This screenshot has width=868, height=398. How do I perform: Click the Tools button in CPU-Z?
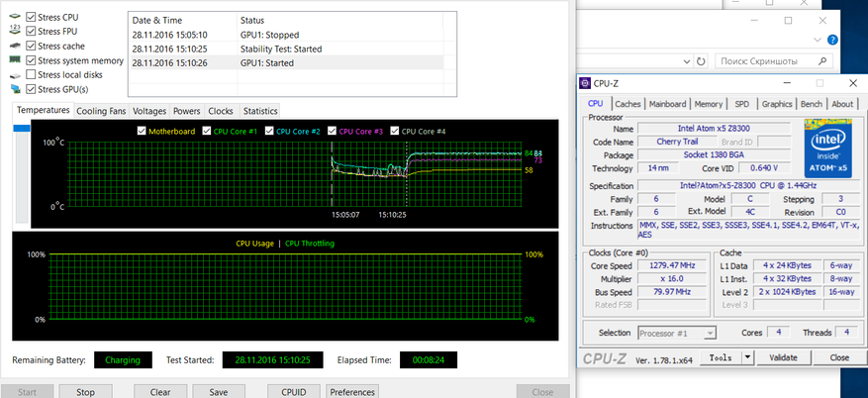click(721, 357)
